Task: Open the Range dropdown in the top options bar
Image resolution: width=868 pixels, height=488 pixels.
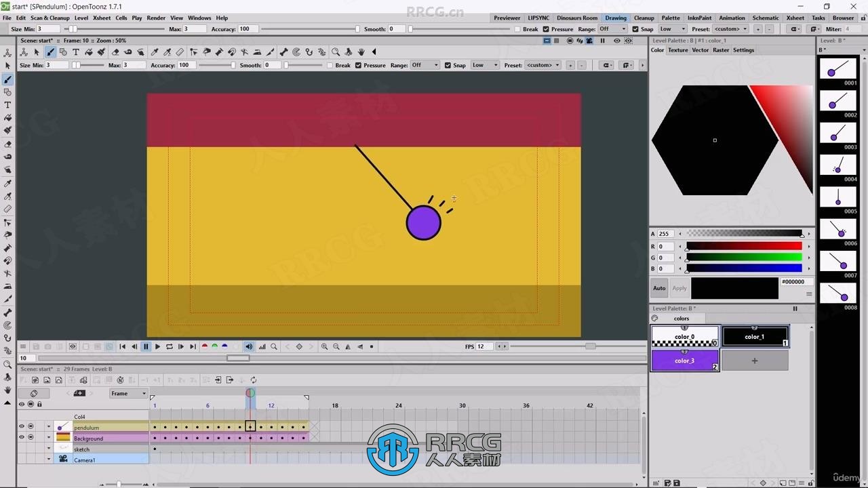Action: point(612,29)
